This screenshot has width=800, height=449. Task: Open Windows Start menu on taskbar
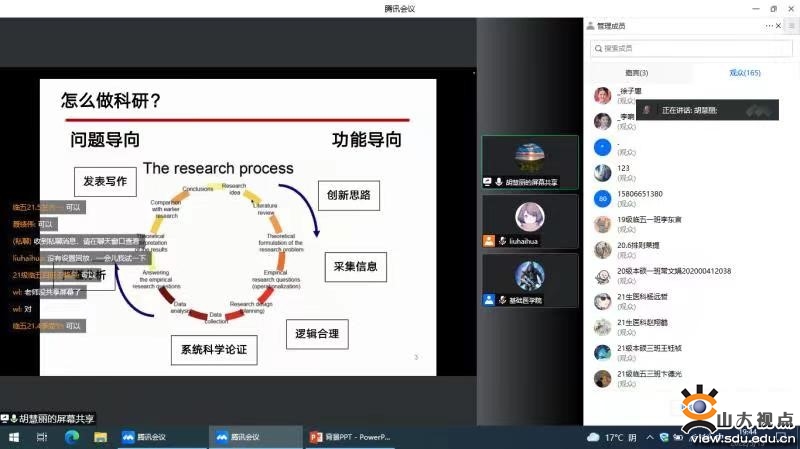click(13, 437)
